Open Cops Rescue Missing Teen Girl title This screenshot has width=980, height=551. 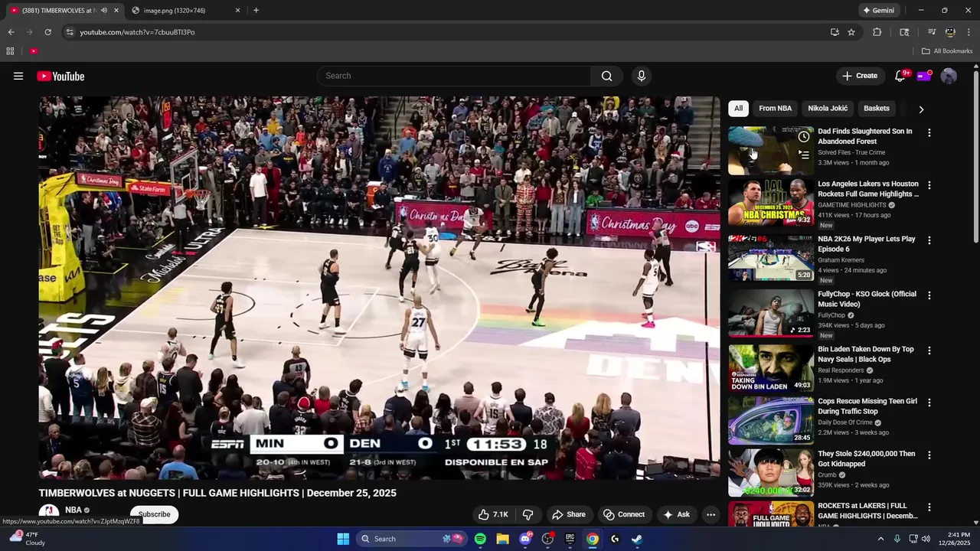pyautogui.click(x=867, y=406)
